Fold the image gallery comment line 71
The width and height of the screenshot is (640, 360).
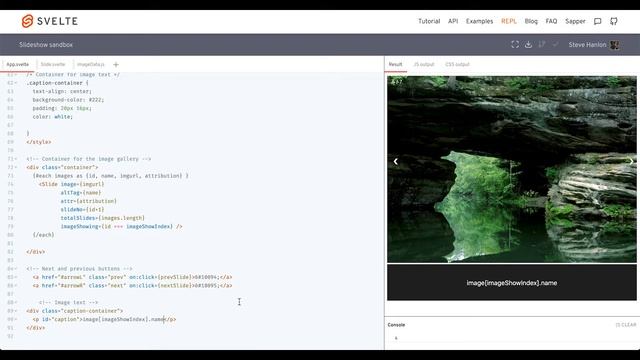point(16,159)
